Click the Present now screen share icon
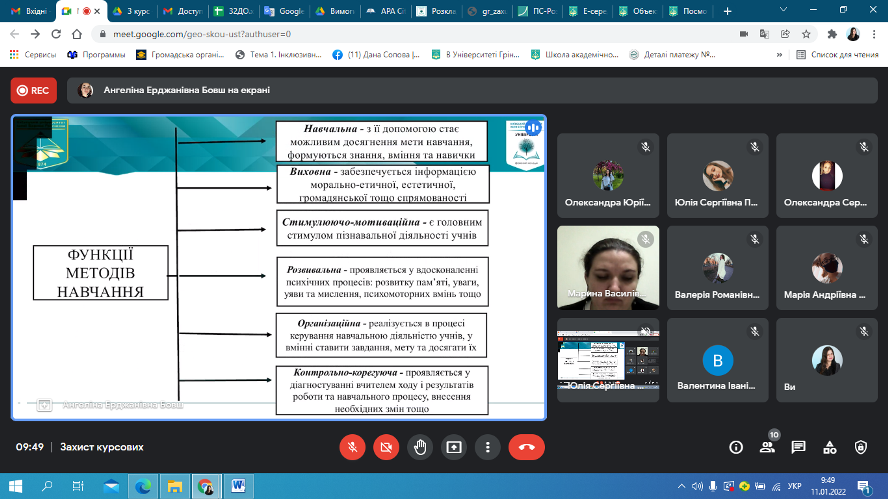Screen dimensions: 888x499 [x=454, y=447]
